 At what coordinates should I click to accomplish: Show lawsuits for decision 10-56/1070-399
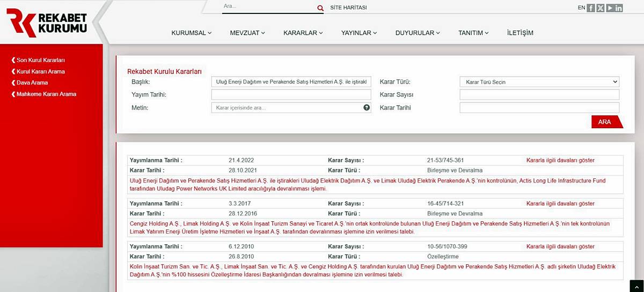(560, 246)
